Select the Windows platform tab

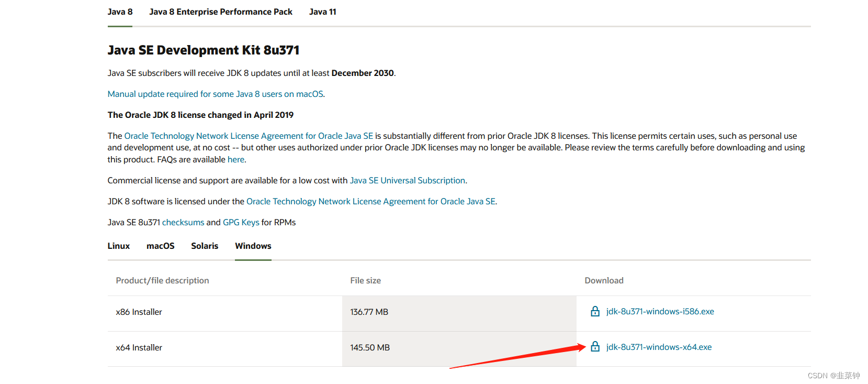coord(253,246)
